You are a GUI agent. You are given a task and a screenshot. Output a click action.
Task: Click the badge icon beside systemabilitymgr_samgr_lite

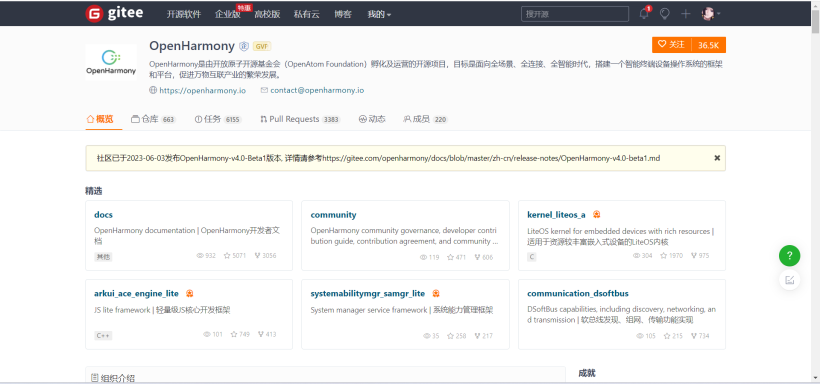pyautogui.click(x=436, y=293)
